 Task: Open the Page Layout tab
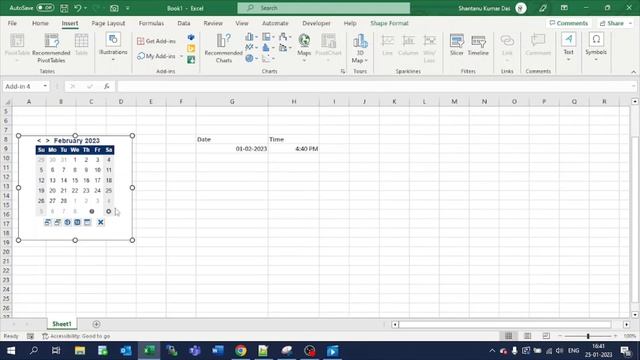(x=108, y=23)
